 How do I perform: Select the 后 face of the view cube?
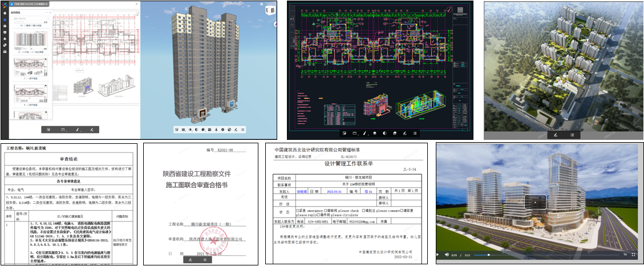(272, 10)
